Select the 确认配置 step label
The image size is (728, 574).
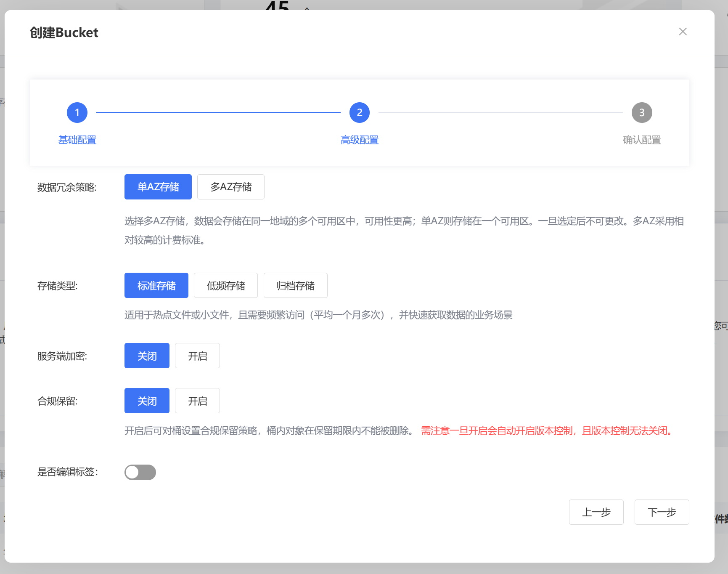pyautogui.click(x=641, y=140)
